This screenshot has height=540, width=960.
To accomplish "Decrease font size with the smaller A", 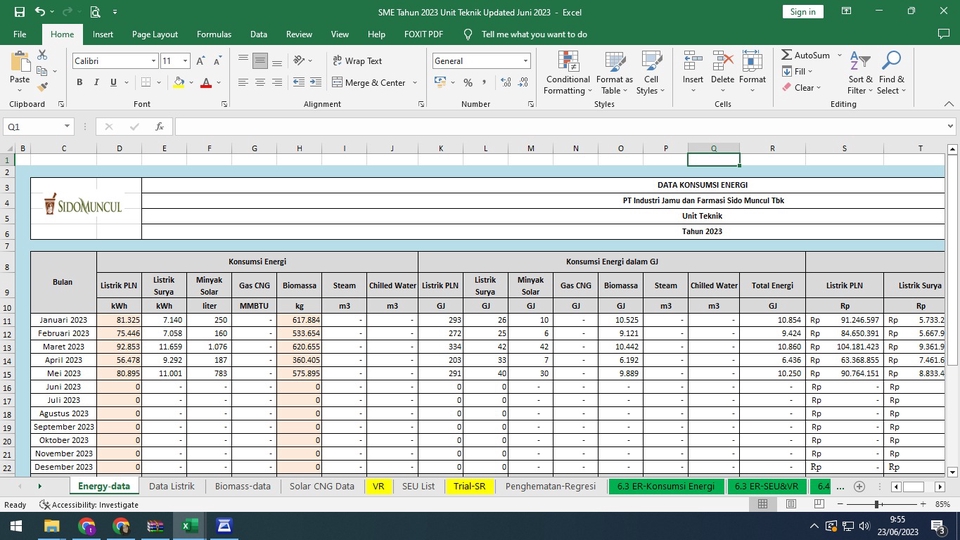I will tap(217, 61).
